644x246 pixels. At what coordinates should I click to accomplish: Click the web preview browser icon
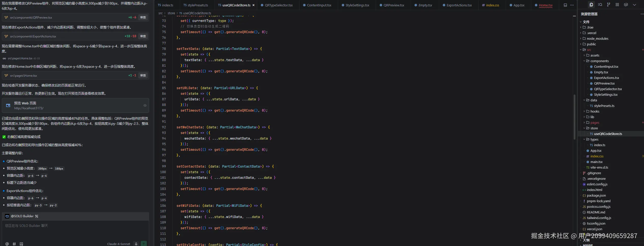(x=8, y=105)
